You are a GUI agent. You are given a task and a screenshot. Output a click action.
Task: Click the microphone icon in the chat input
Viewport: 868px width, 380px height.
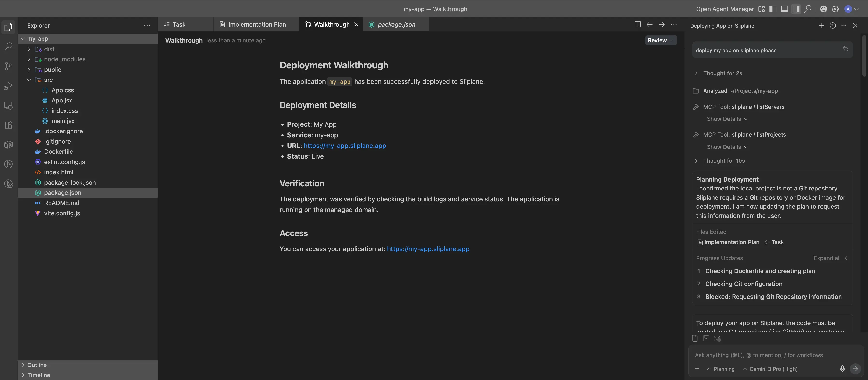click(842, 369)
